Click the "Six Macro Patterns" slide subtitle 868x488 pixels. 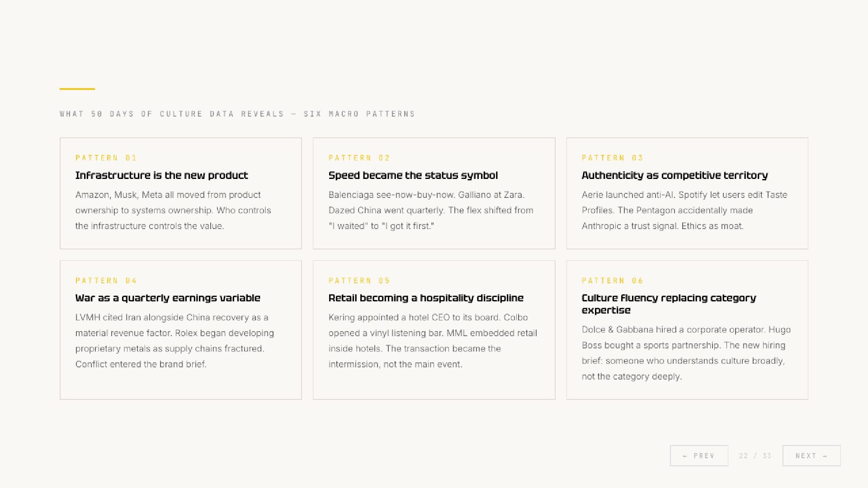(237, 114)
